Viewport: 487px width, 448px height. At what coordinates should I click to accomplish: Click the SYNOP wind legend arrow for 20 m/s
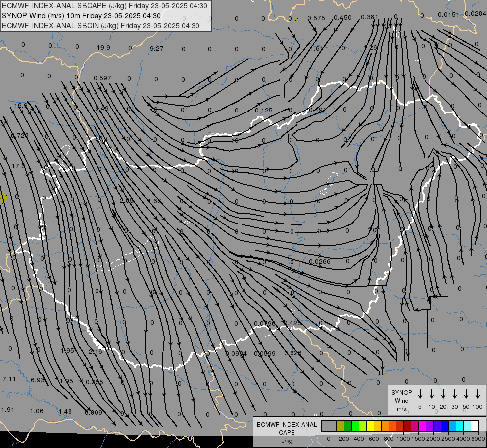click(x=443, y=393)
